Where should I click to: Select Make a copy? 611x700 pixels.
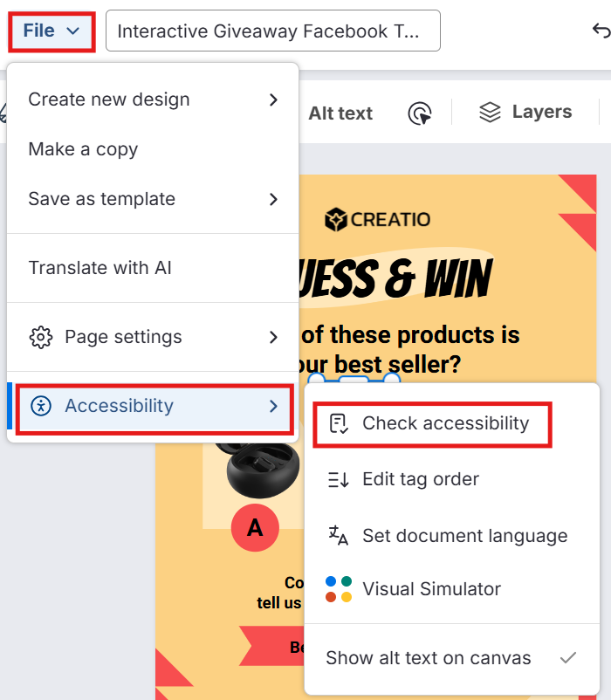[83, 149]
